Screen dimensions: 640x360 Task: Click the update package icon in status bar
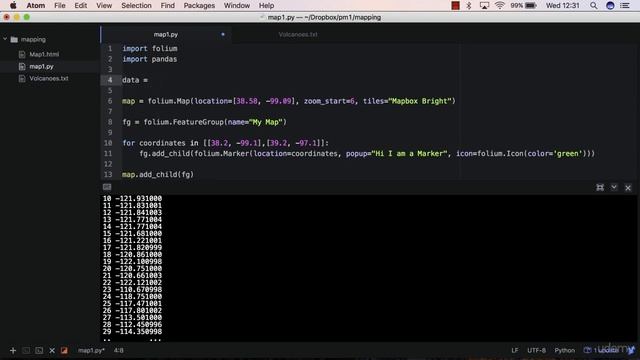[588, 350]
